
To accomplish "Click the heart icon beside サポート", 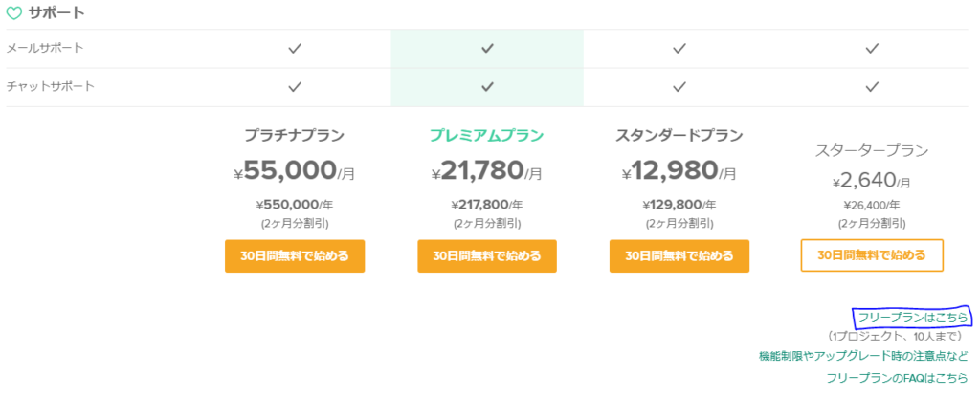I will point(13,12).
